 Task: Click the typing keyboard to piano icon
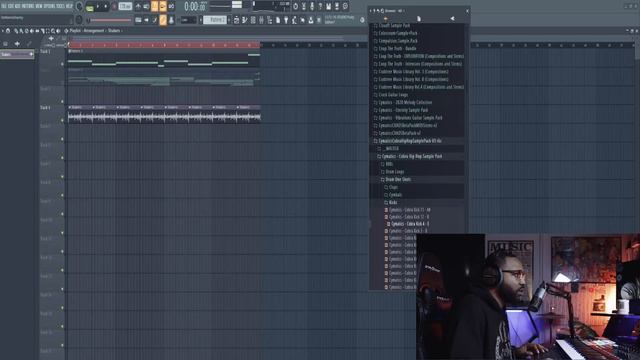click(138, 20)
